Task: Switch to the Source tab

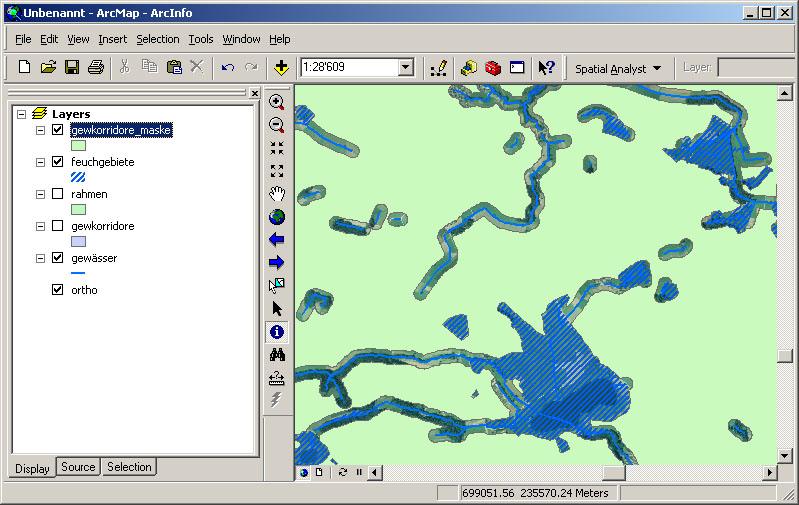Action: tap(78, 467)
